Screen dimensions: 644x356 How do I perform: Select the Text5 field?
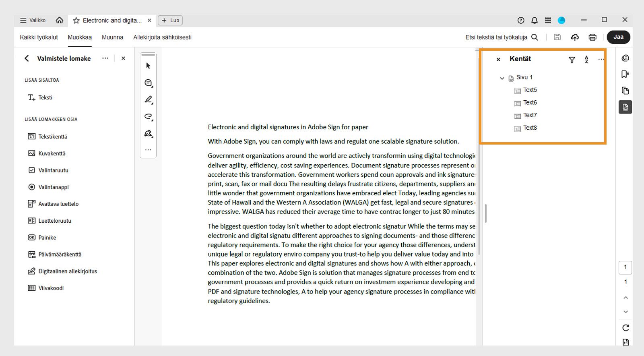point(526,90)
